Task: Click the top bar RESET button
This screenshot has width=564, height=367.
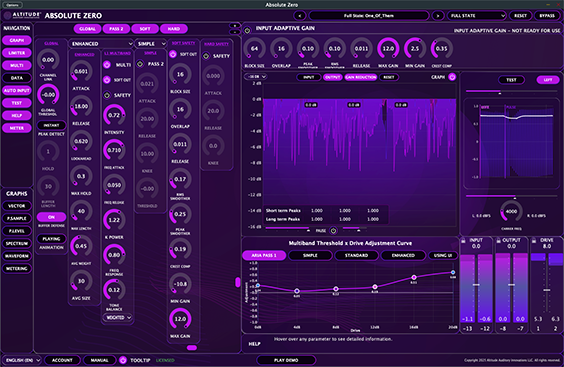Action: click(520, 16)
